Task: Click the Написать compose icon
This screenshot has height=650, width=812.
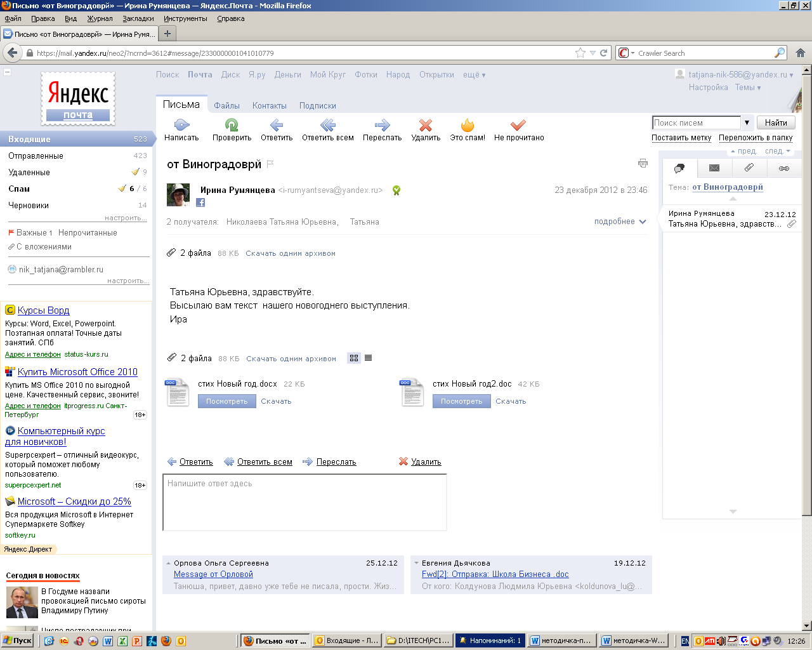Action: tap(181, 124)
